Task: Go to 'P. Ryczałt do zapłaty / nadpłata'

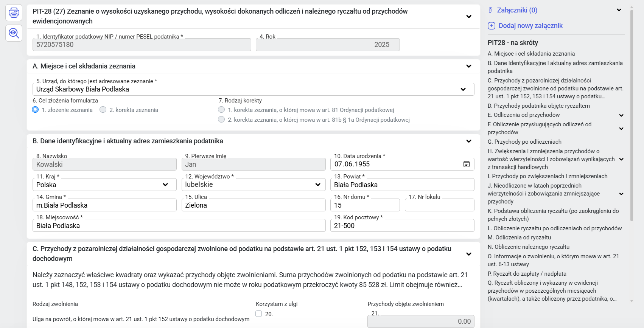Action: 527,274
